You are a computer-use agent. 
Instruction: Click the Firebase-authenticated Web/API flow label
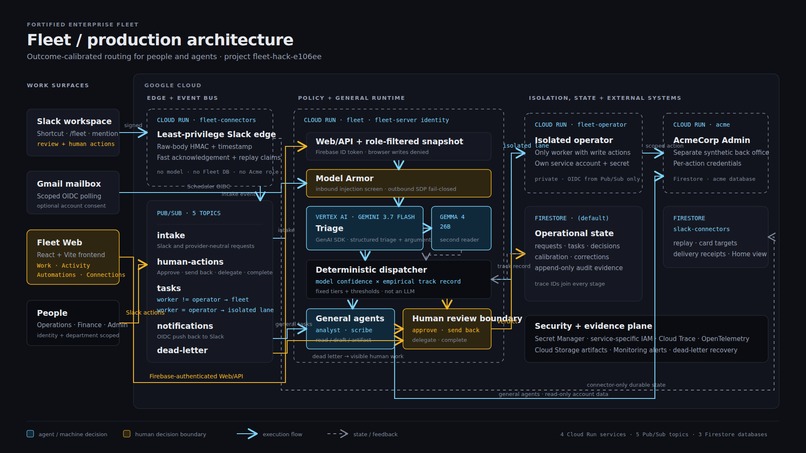point(196,376)
